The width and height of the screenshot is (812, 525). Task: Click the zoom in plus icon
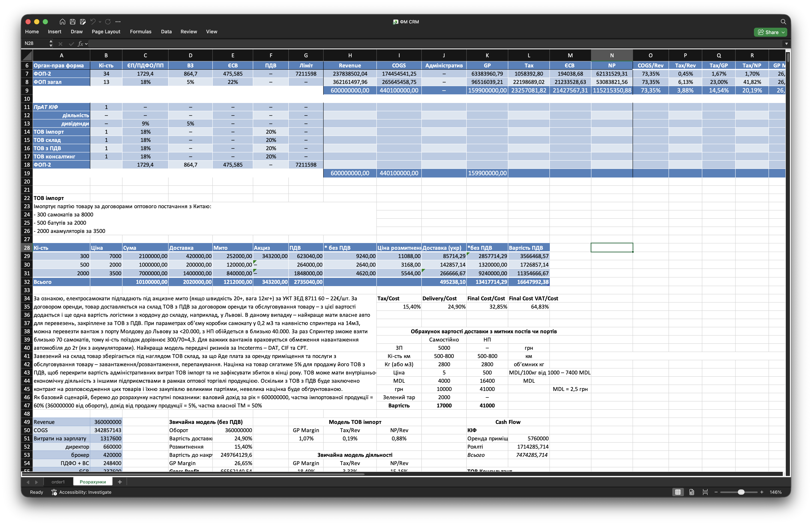(762, 492)
